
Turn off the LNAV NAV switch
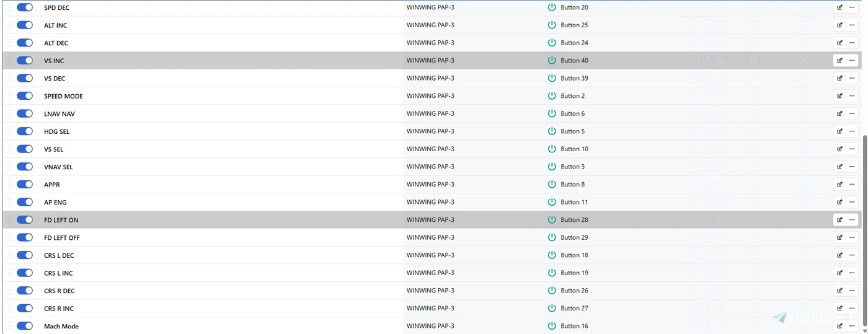[25, 114]
